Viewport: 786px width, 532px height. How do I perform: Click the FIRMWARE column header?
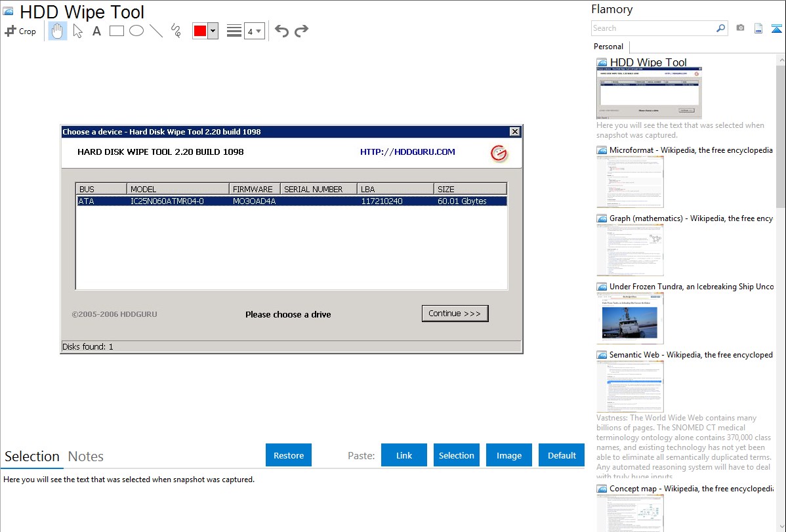click(x=255, y=189)
